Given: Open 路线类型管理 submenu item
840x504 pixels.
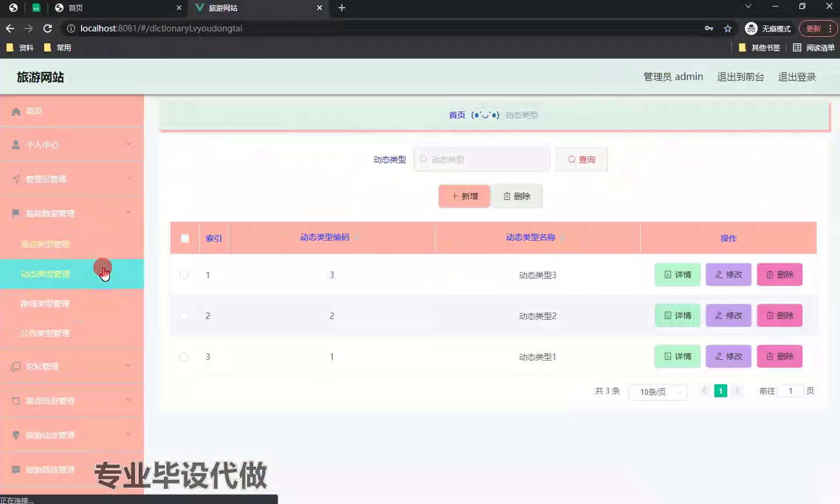Looking at the screenshot, I should (x=72, y=304).
